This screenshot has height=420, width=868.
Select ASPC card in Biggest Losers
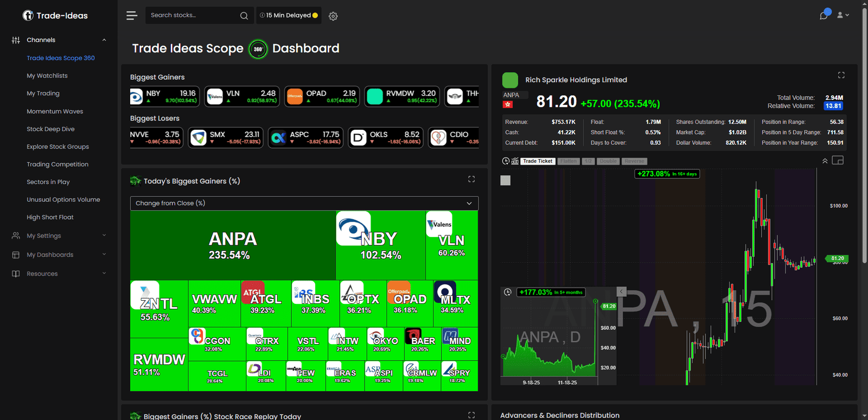click(305, 138)
